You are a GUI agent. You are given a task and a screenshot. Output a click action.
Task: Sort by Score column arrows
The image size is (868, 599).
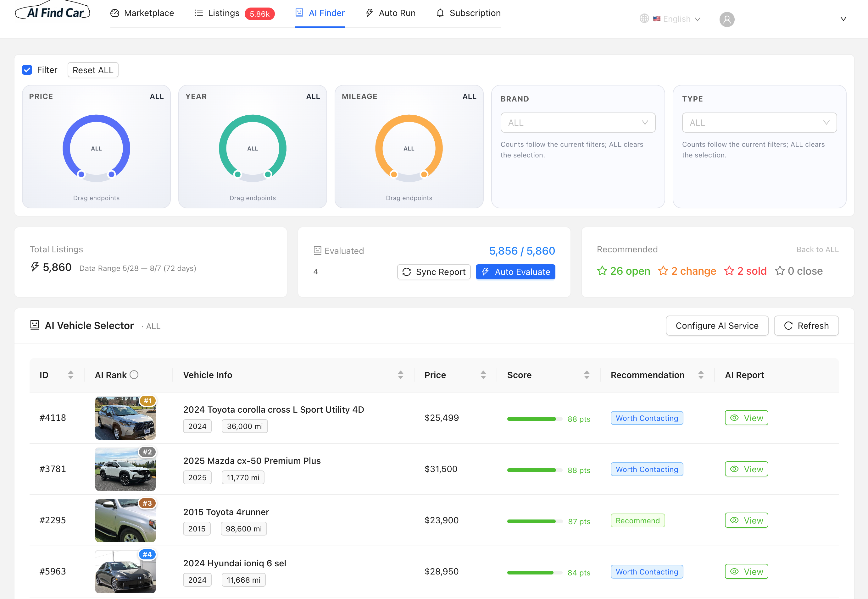click(x=587, y=375)
